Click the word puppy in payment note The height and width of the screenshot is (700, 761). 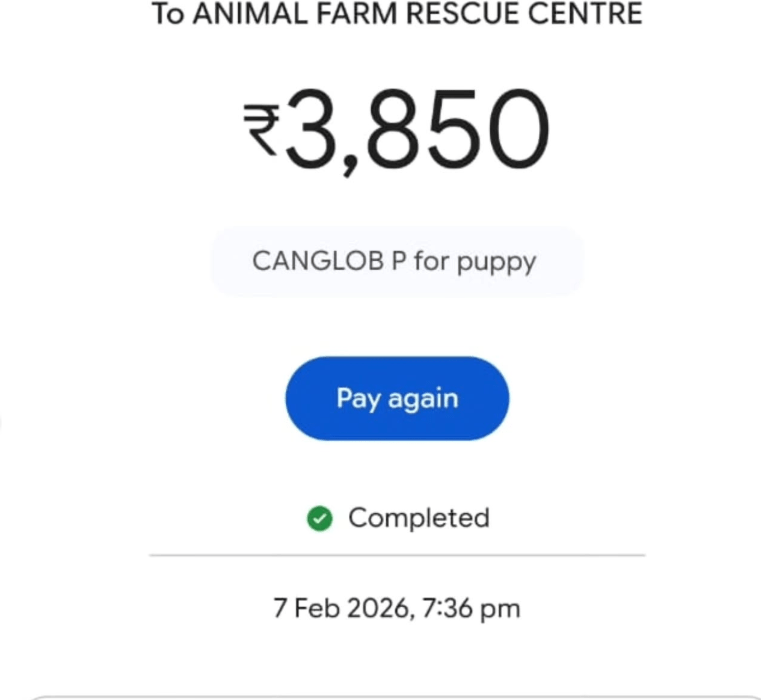(496, 263)
